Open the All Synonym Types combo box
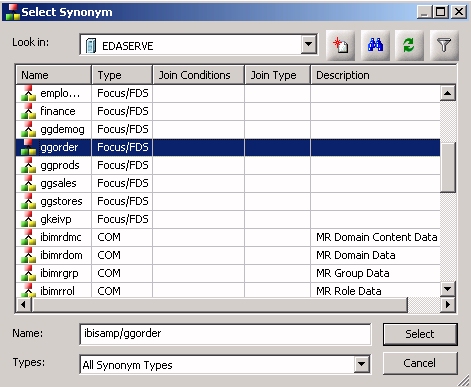Screen dimensions: 471x387 coord(225,364)
